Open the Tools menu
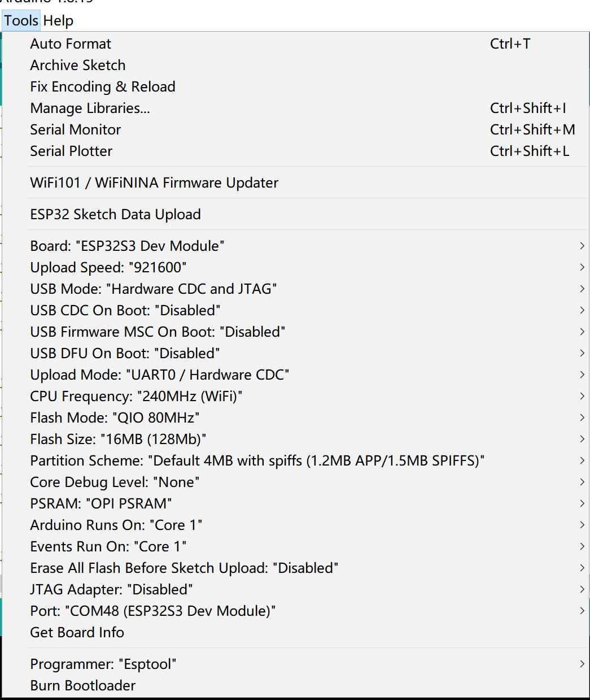This screenshot has width=590, height=700. (x=21, y=21)
